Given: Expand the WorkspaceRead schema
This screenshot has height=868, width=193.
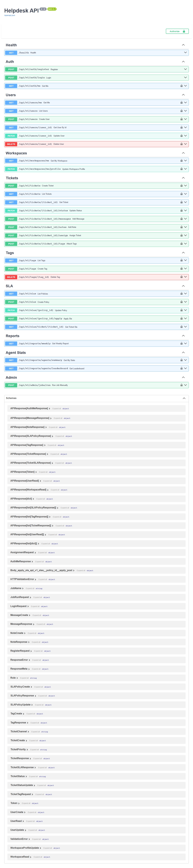Looking at the screenshot, I should coord(21,857).
